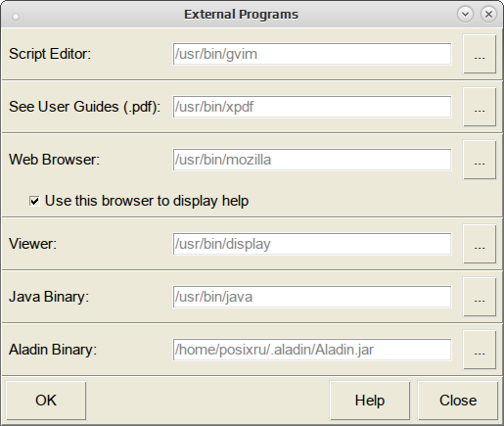The image size is (504, 426).
Task: Click the 'See User Guides (.pdf):' label
Action: [x=85, y=107]
